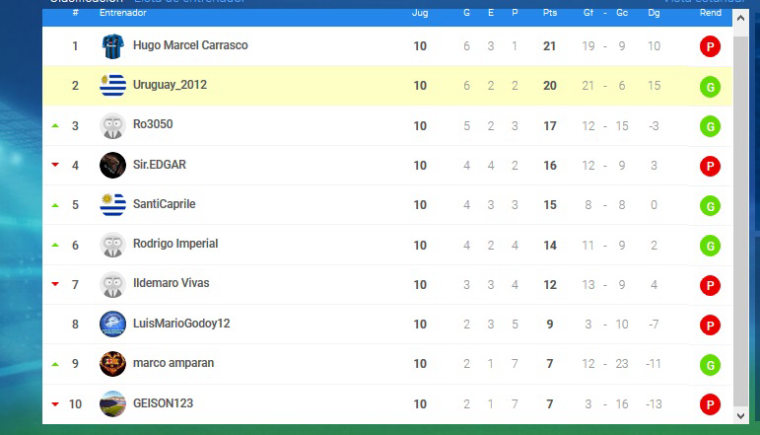Sort standings by Entrenador column header

click(123, 13)
